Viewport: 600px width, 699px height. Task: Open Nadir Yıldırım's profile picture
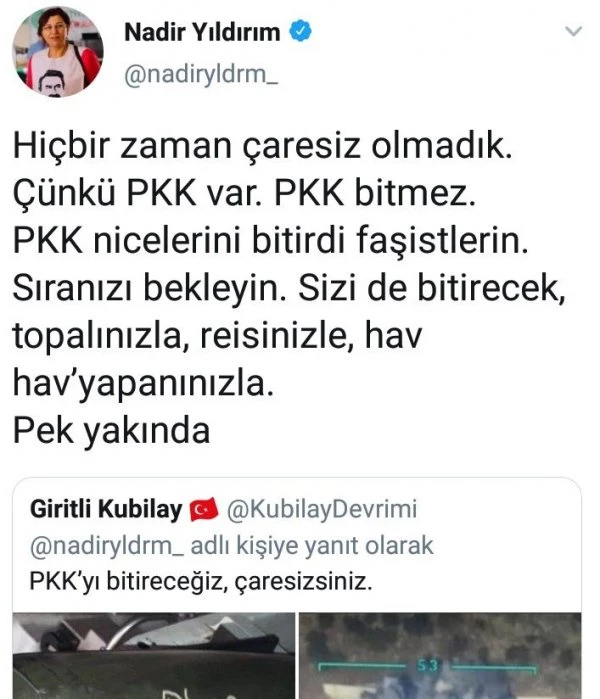58,52
